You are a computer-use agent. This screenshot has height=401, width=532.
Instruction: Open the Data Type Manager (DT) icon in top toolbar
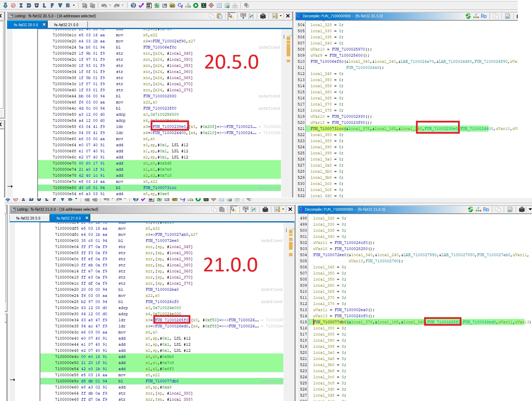(x=172, y=5)
